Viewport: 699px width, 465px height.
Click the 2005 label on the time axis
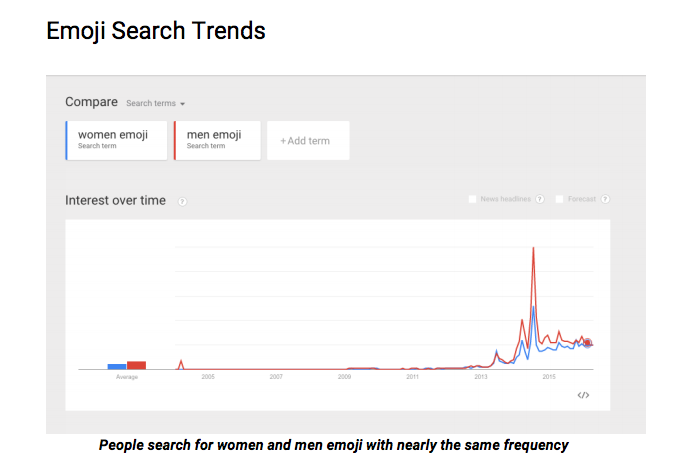pyautogui.click(x=208, y=377)
